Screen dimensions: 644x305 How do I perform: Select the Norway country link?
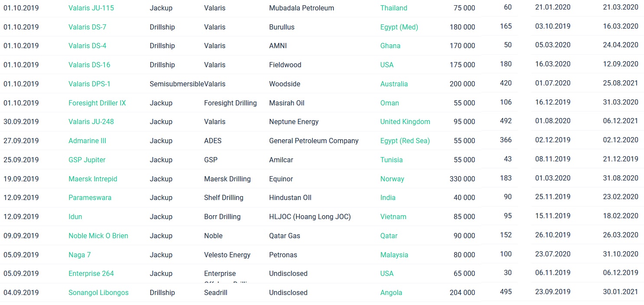(392, 179)
